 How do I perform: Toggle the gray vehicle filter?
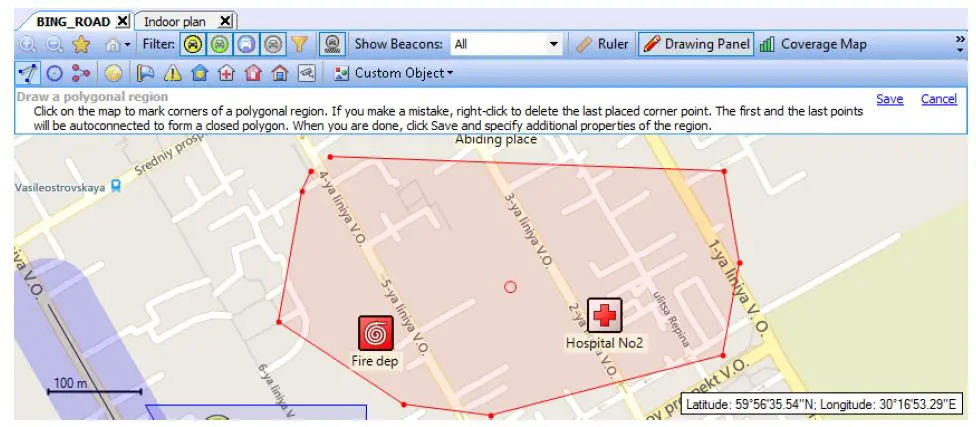click(x=273, y=44)
